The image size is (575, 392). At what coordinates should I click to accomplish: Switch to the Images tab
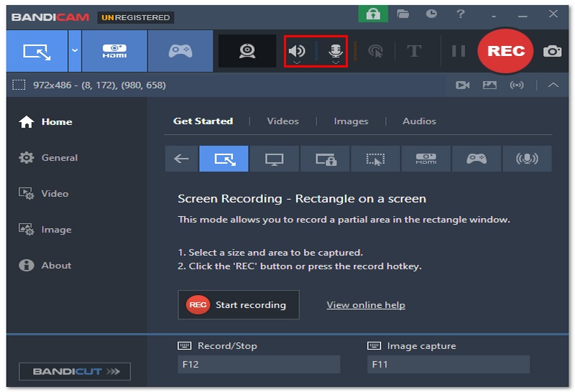[x=351, y=121]
